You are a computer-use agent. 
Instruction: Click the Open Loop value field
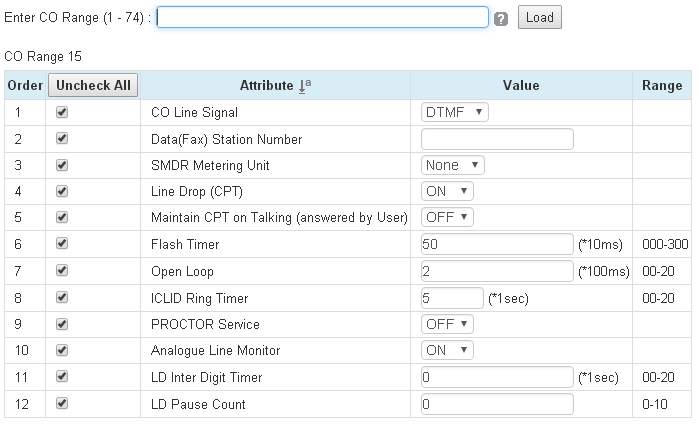(497, 271)
